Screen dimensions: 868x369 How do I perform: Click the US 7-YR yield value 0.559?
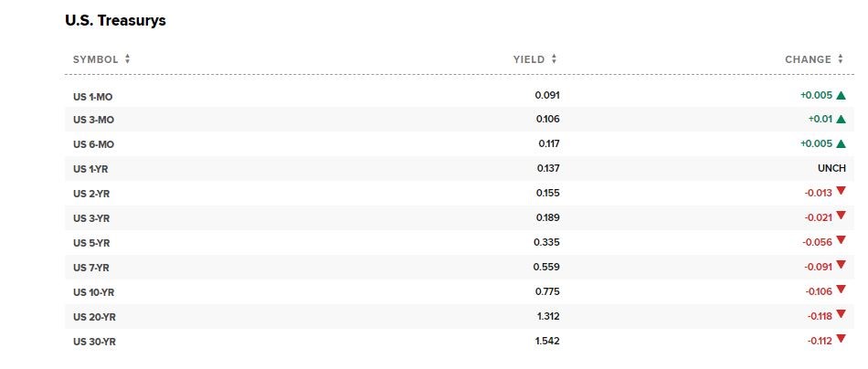click(546, 267)
